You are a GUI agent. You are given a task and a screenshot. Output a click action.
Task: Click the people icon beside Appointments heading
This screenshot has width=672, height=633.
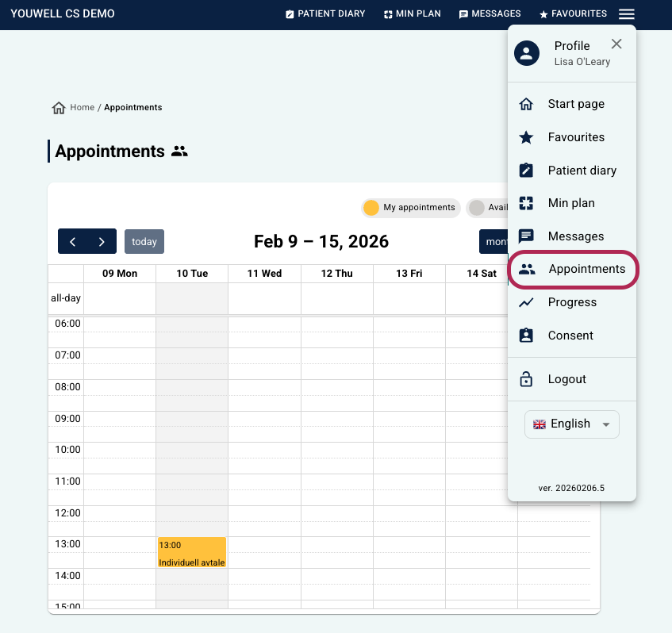pyautogui.click(x=179, y=152)
